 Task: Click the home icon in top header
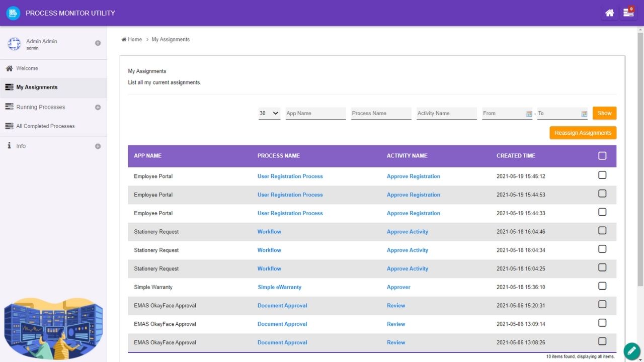coord(609,13)
